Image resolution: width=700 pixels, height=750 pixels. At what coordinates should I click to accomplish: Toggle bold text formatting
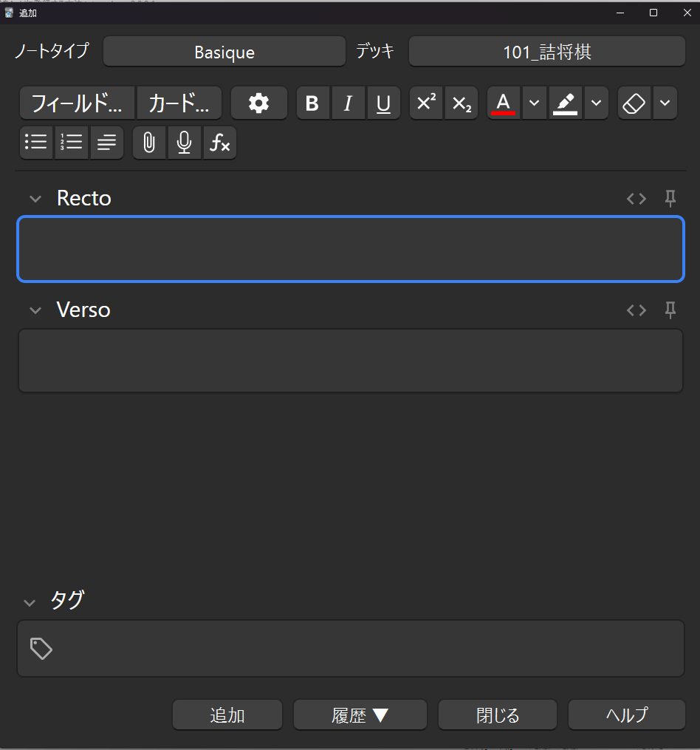coord(312,103)
